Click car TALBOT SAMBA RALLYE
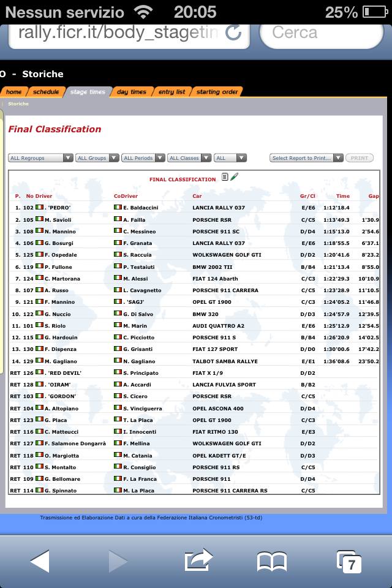 (x=225, y=361)
